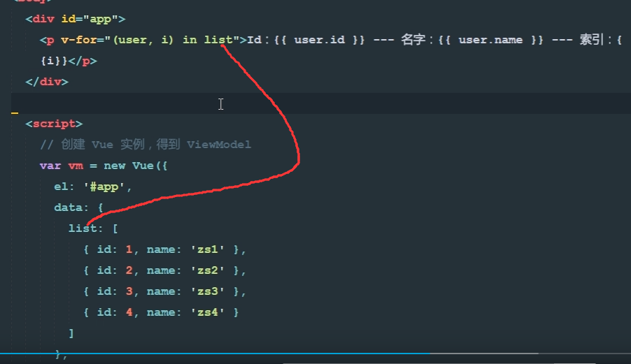Click the '#app' string value

(x=104, y=187)
